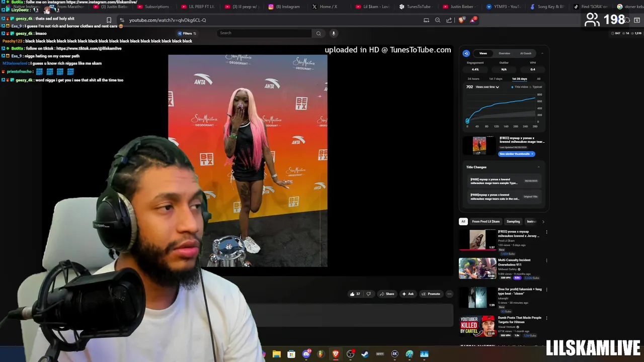Open 4K Downloader in the taskbar

(x=395, y=354)
